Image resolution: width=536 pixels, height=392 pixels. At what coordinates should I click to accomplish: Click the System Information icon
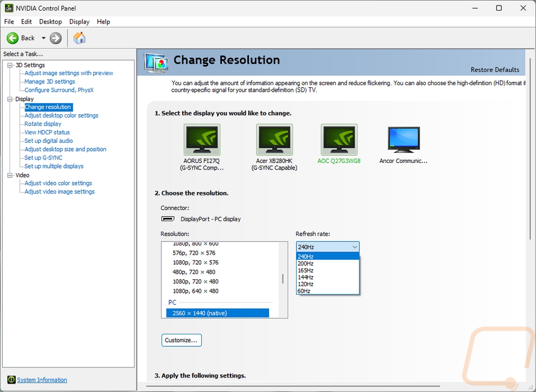point(11,380)
